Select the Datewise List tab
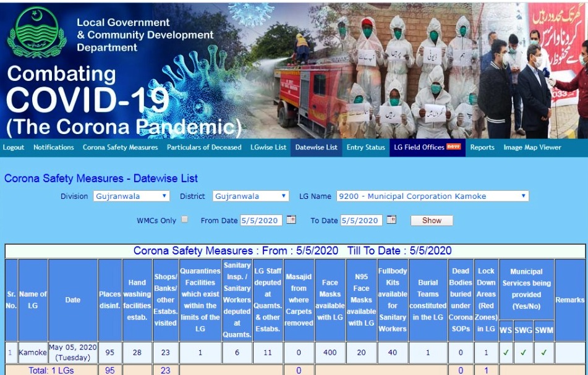This screenshot has height=375, width=588. (x=316, y=147)
